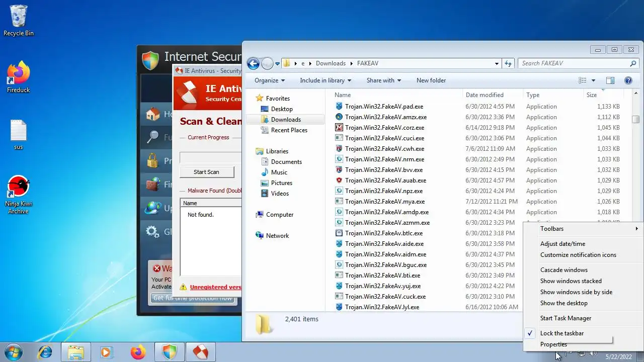This screenshot has height=362, width=644.
Task: Select Show windows stacked
Action: pos(571,281)
